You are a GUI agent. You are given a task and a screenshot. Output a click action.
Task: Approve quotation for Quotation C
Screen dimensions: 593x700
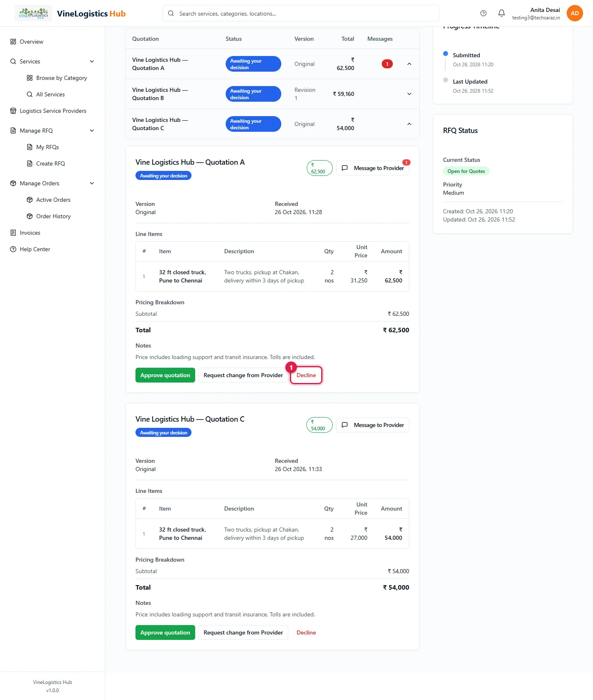[x=165, y=632]
